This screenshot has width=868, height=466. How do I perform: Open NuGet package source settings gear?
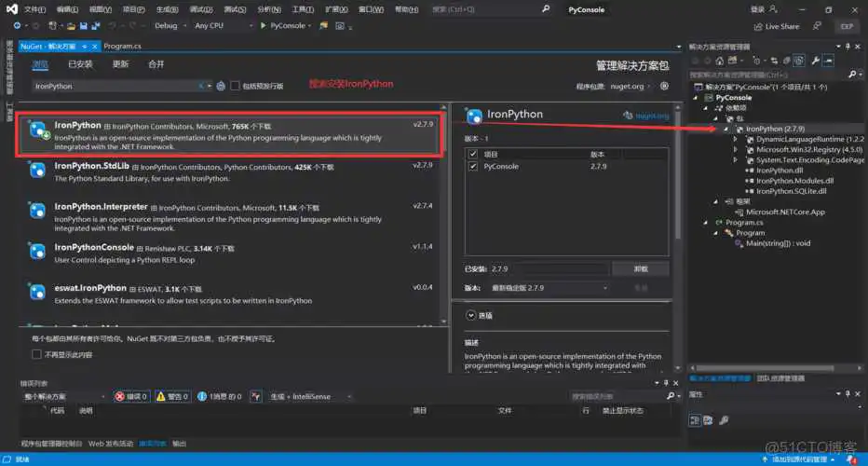coord(664,86)
